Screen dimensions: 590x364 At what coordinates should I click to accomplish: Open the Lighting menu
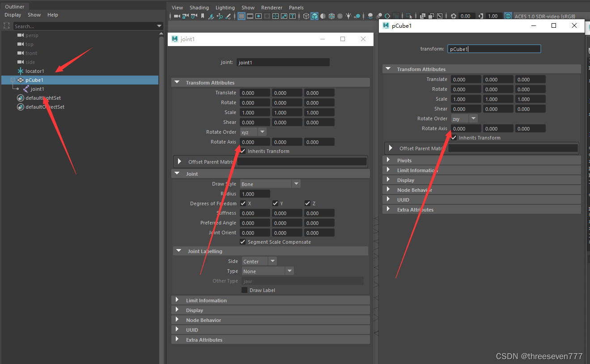[225, 8]
